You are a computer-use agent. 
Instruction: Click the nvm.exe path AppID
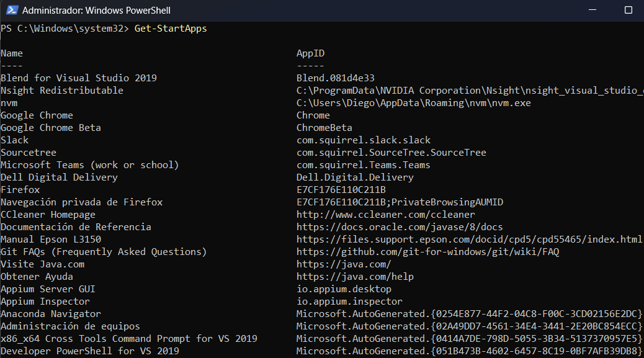coord(414,102)
